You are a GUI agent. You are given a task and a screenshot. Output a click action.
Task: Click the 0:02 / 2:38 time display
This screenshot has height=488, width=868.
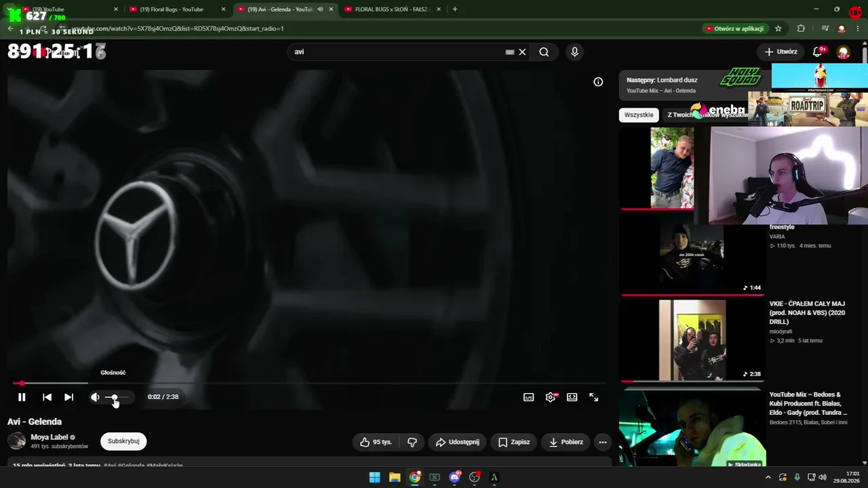click(x=163, y=397)
